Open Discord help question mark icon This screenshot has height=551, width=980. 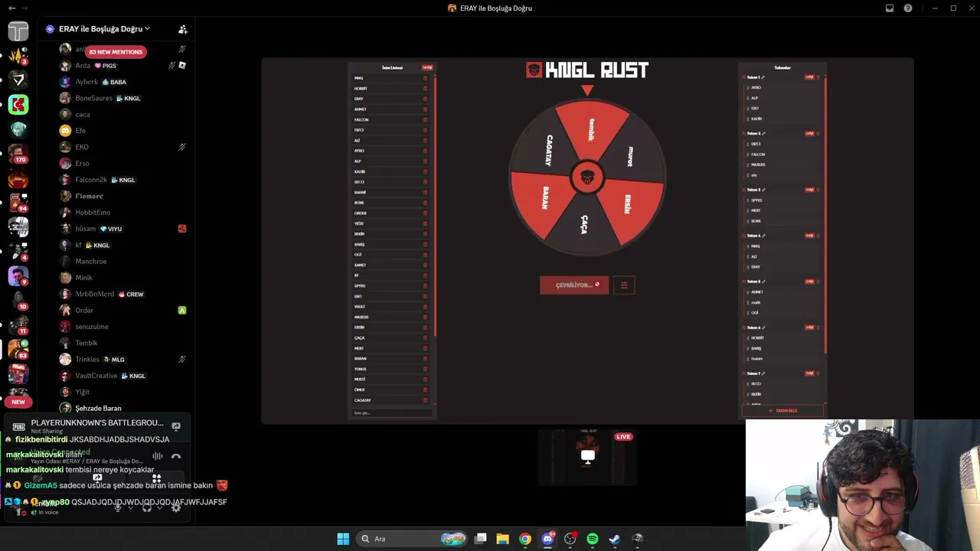(x=908, y=8)
